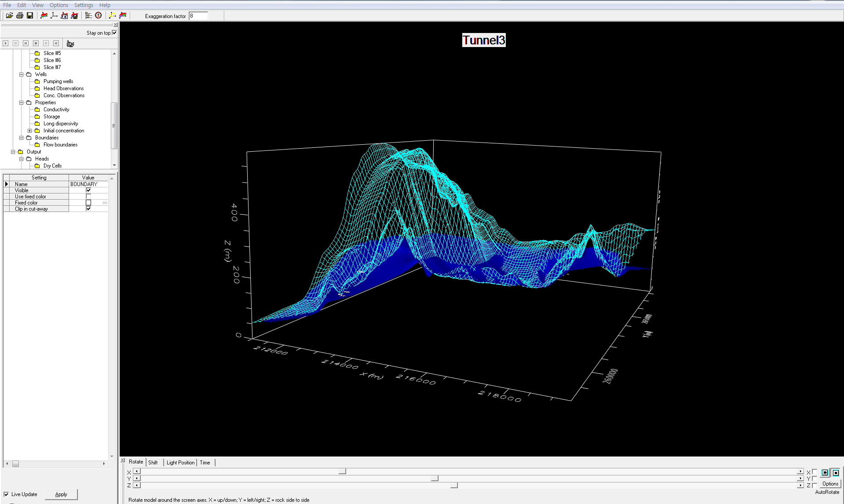This screenshot has width=844, height=504.
Task: Click the printer icon in toolbar
Action: pyautogui.click(x=20, y=15)
